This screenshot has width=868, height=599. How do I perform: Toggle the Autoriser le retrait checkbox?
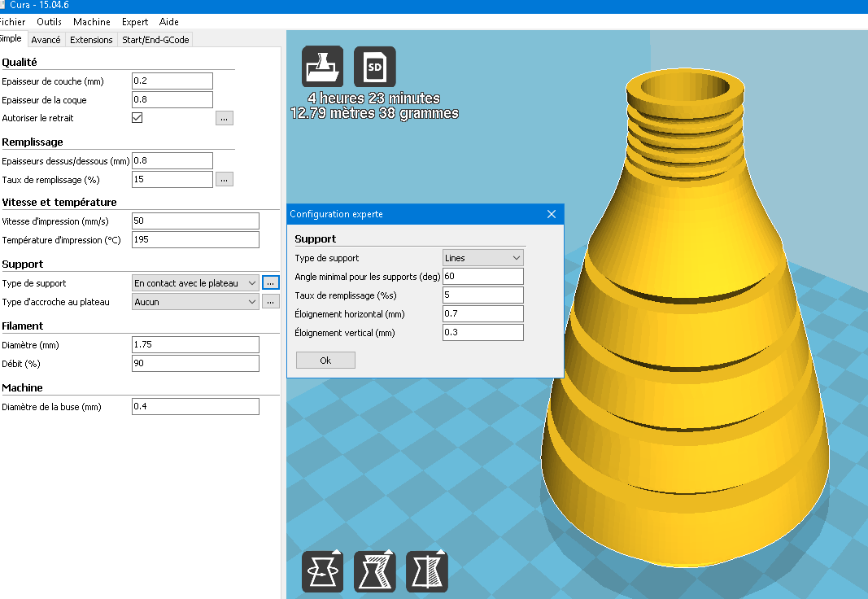(x=137, y=117)
